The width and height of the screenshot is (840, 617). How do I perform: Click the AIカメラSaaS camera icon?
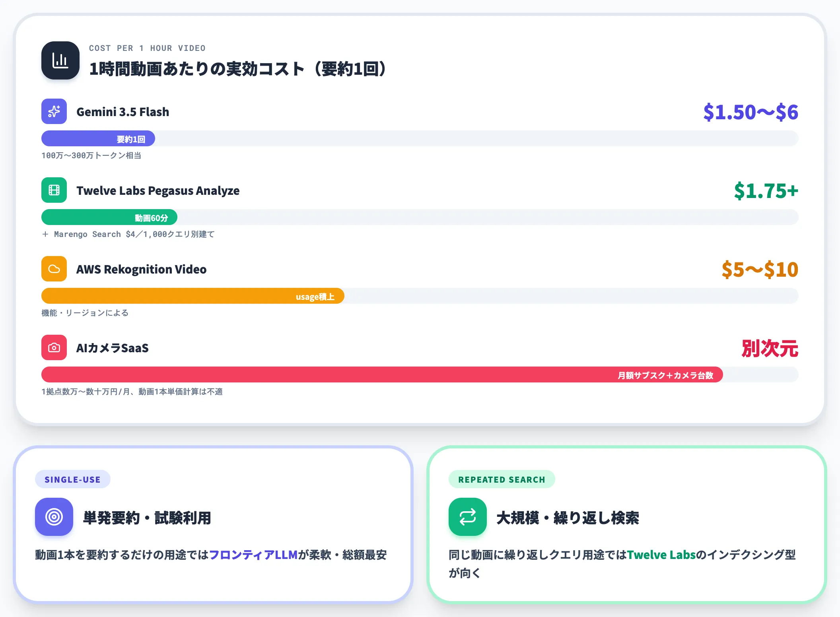coord(54,347)
